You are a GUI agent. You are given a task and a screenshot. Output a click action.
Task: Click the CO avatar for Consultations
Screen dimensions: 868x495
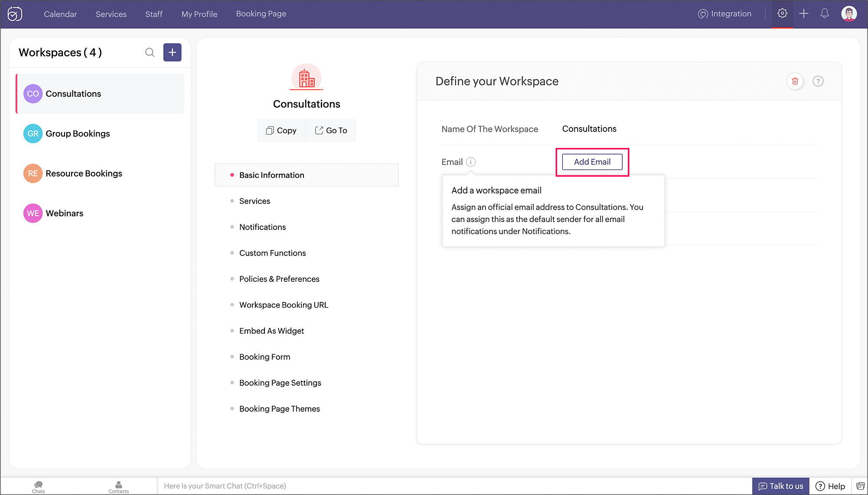pos(33,94)
